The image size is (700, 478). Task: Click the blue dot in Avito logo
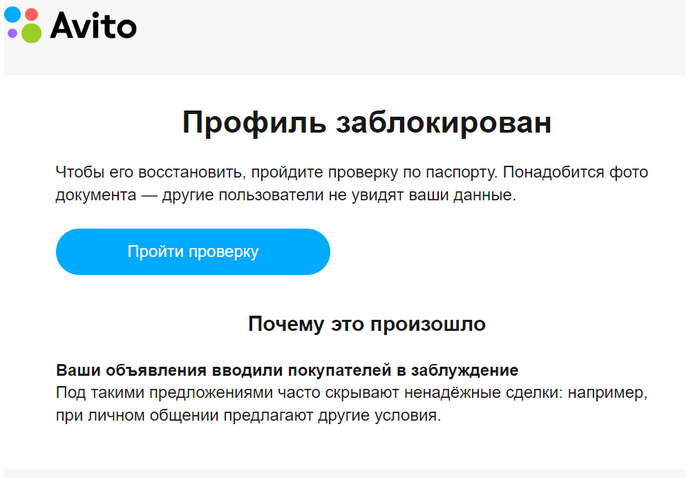pos(12,13)
